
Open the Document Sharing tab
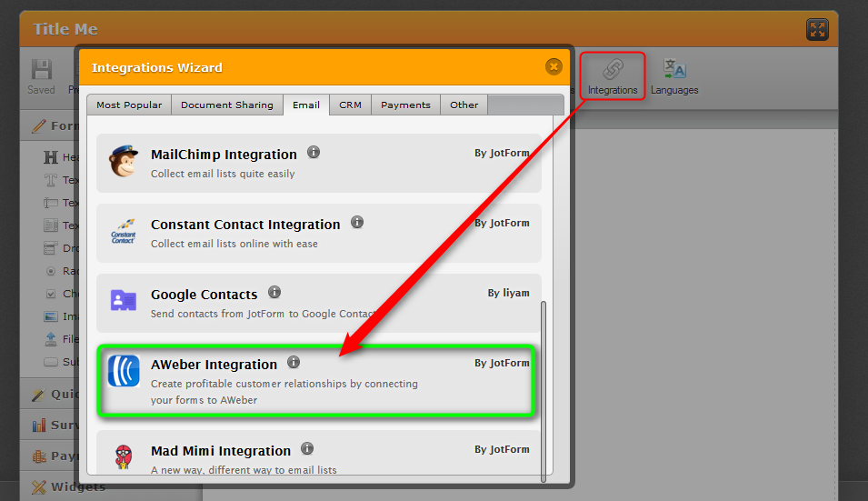226,105
